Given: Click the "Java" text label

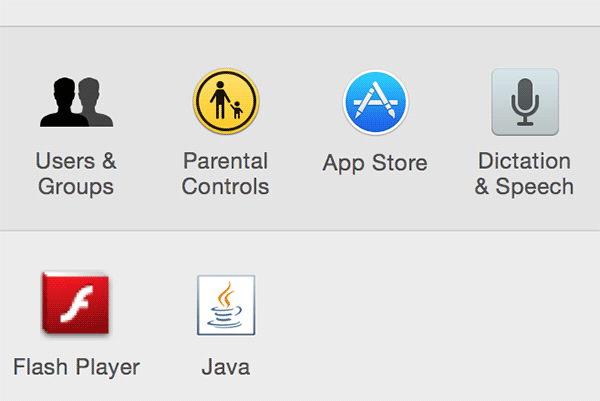Looking at the screenshot, I should (226, 367).
